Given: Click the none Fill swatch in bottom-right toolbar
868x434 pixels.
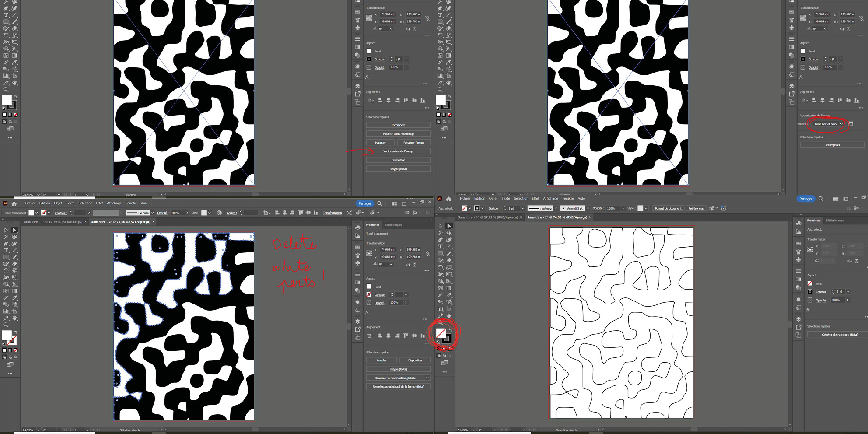Looking at the screenshot, I should point(441,333).
